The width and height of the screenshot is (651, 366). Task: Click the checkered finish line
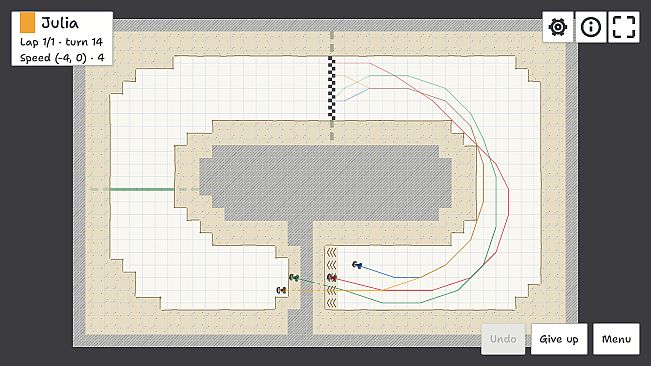(332, 88)
